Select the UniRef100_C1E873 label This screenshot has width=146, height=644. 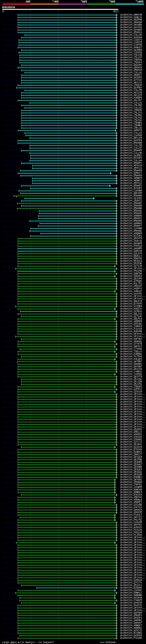click(x=131, y=40)
